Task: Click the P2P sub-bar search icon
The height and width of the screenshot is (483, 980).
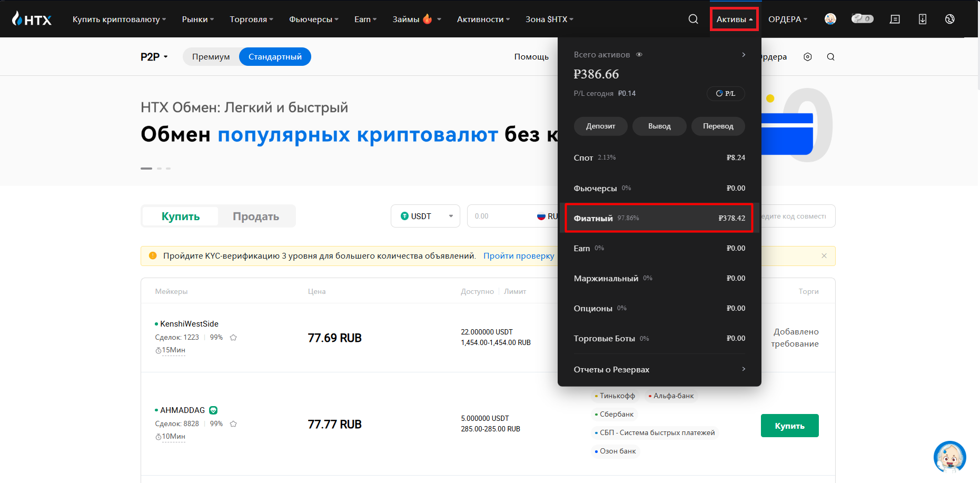Action: tap(830, 57)
